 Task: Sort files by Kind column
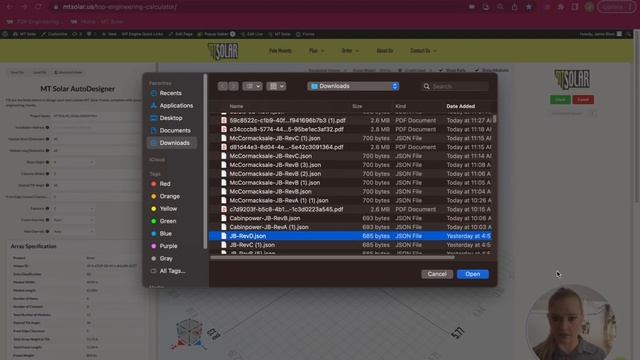pos(400,106)
